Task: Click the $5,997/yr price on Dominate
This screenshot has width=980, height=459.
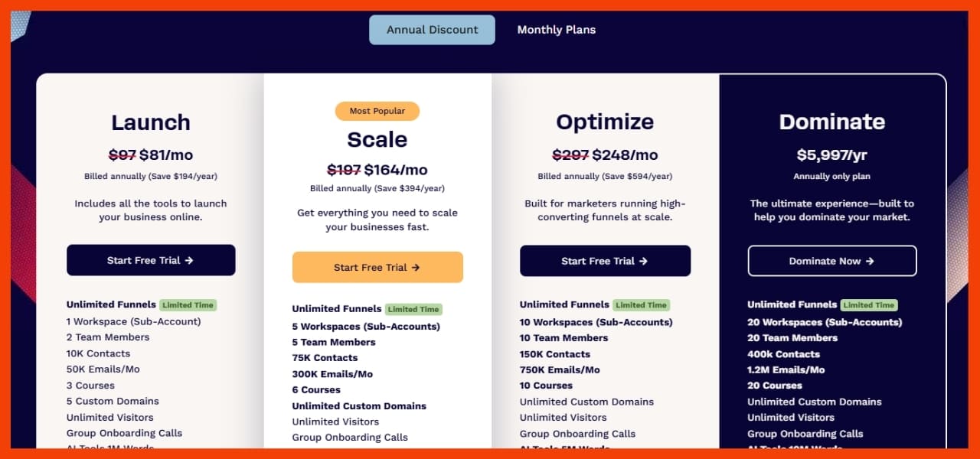Action: [x=831, y=155]
